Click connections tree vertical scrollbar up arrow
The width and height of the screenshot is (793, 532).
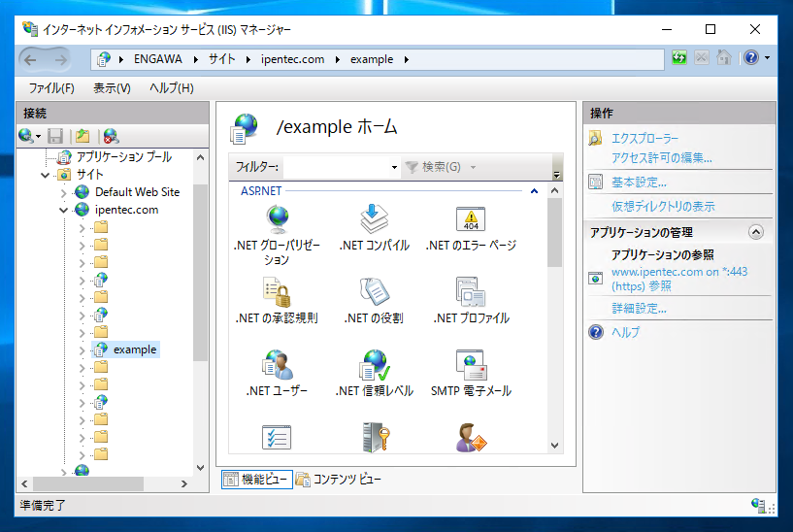pos(201,157)
